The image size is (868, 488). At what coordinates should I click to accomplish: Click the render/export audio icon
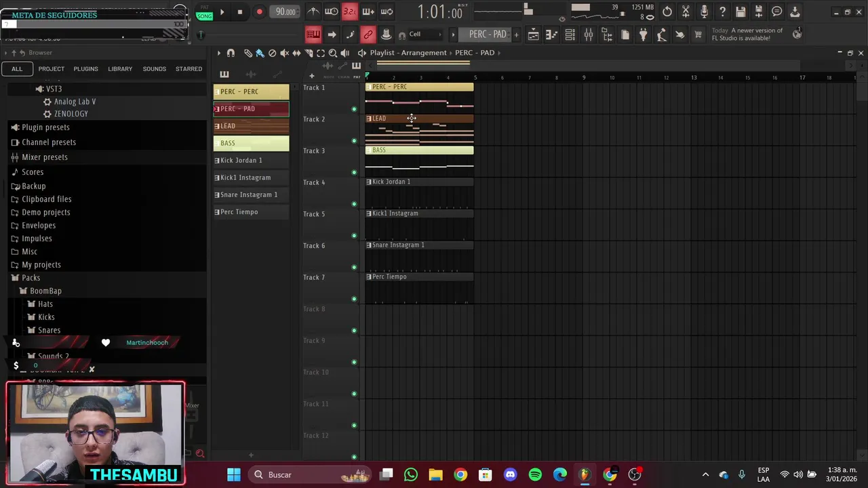(x=759, y=12)
